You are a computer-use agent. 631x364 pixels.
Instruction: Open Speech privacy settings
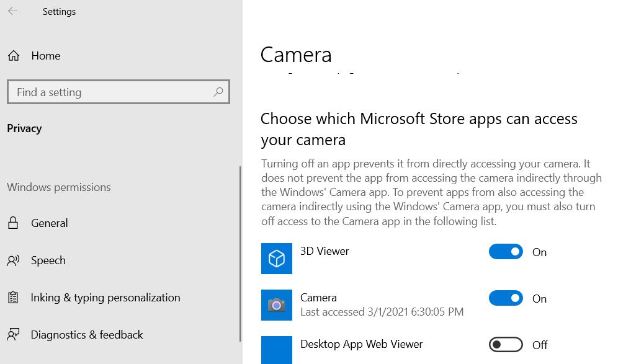(x=48, y=260)
